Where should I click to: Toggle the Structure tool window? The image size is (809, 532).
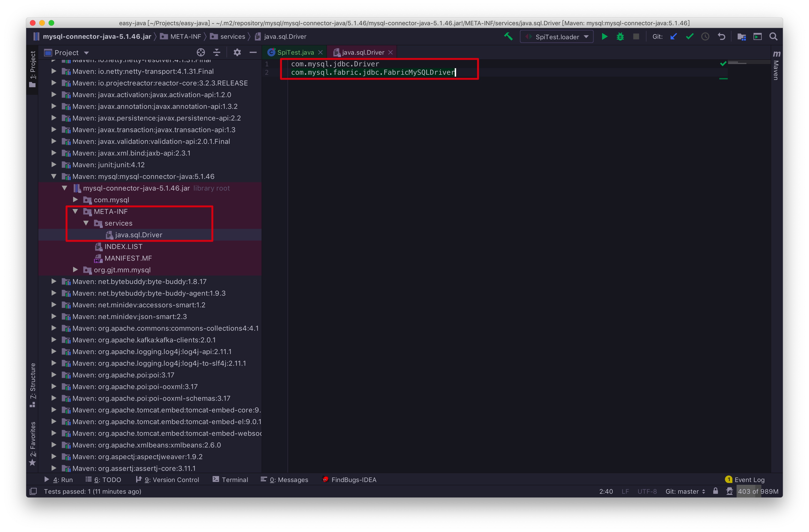pyautogui.click(x=33, y=384)
